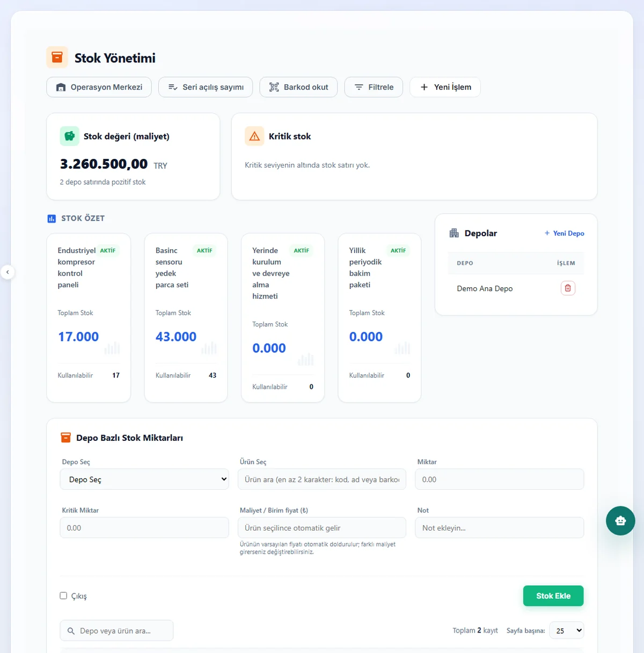Start Seri açılış sayımı
Screen dimensions: 644x653
206,87
